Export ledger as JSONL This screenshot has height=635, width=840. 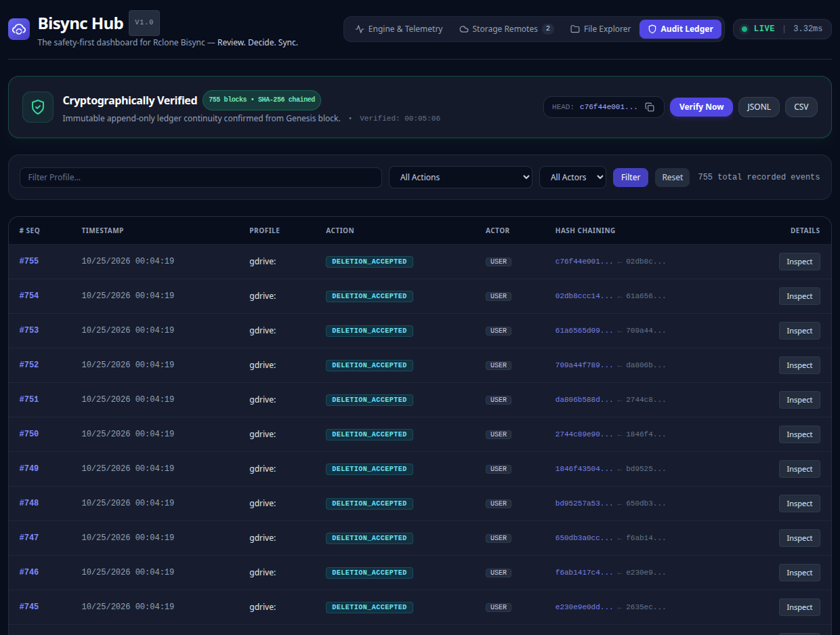tap(759, 107)
